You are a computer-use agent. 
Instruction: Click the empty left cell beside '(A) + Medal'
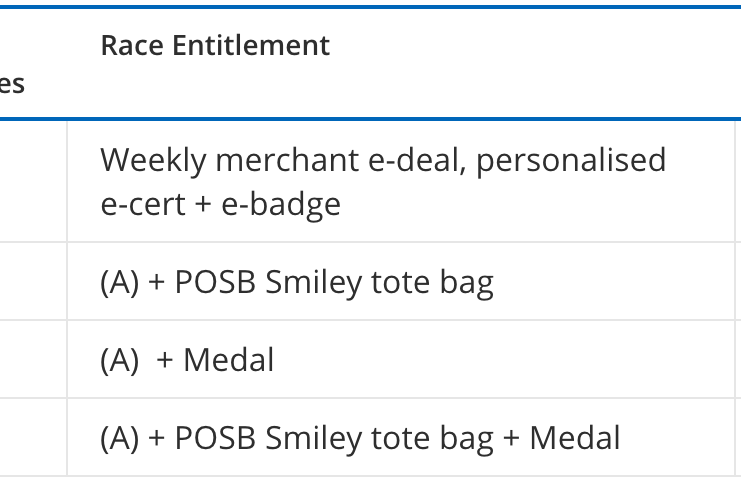(33, 360)
